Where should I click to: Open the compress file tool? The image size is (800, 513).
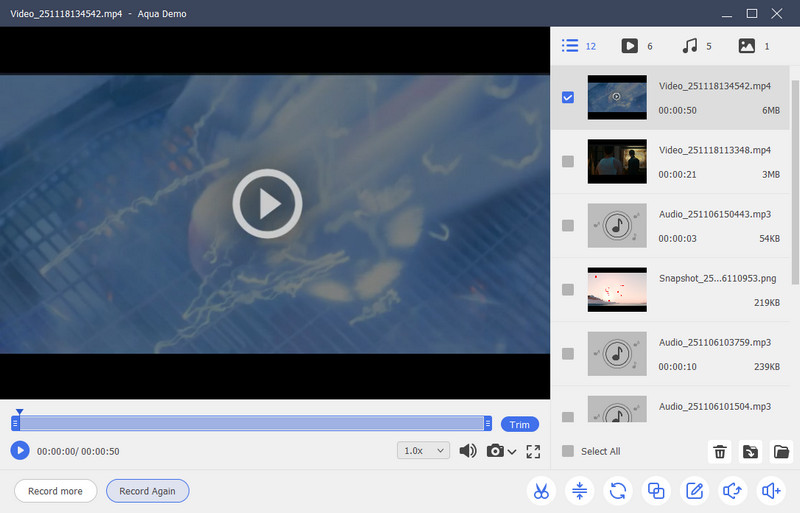579,491
